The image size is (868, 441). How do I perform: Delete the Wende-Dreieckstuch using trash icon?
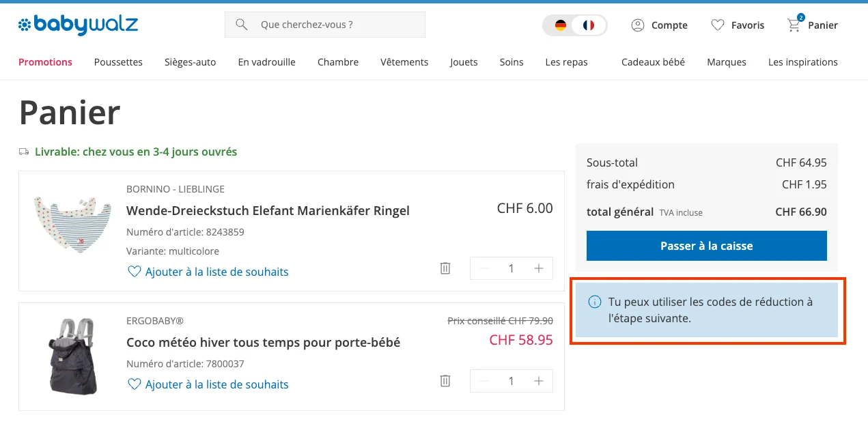pos(445,268)
